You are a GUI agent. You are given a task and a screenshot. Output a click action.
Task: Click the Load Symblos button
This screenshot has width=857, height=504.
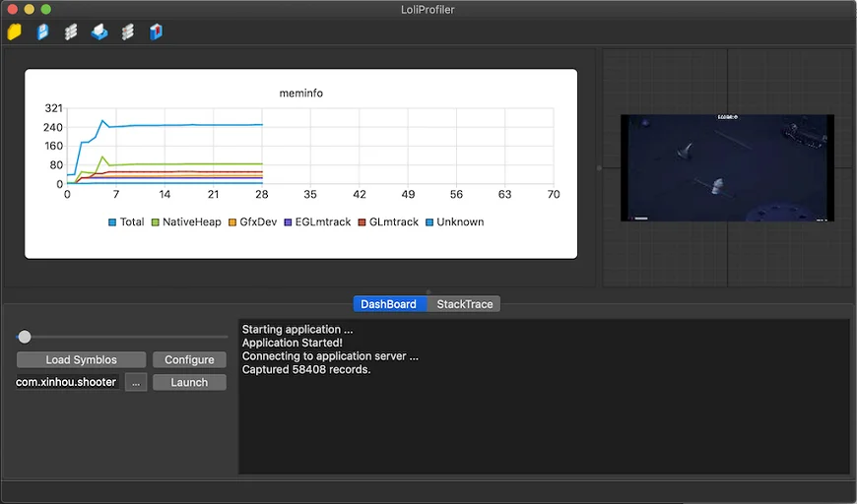click(82, 360)
